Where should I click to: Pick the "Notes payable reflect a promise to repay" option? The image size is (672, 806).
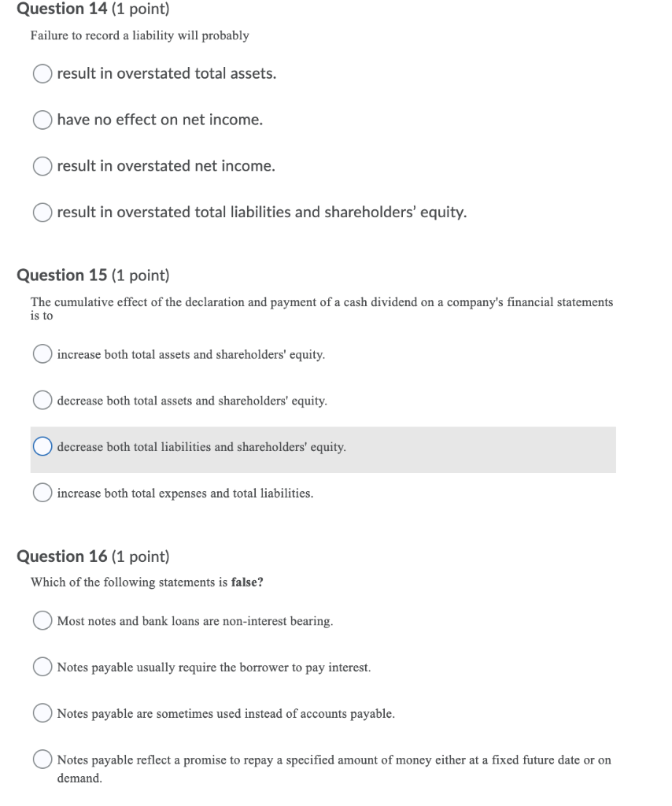click(42, 760)
